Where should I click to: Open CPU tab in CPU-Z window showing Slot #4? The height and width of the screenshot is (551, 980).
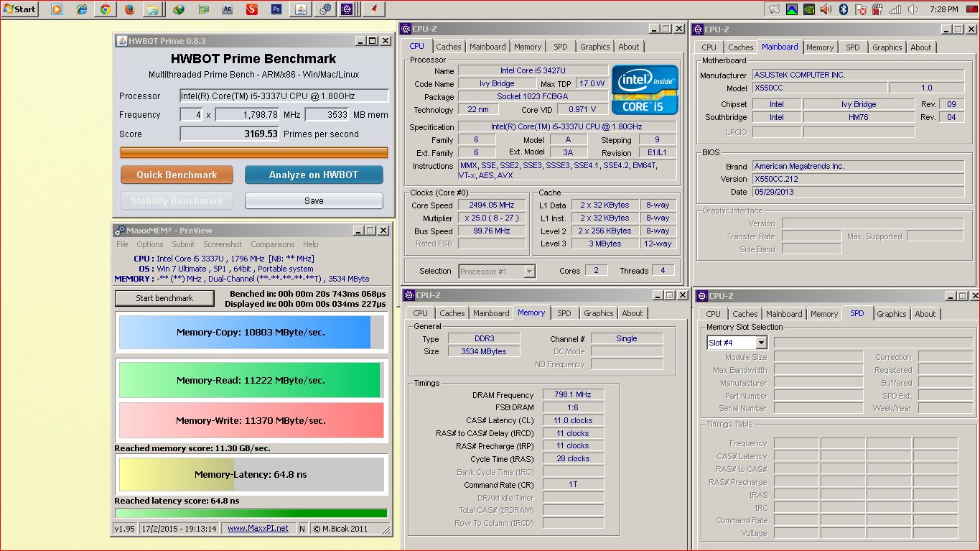pos(714,314)
